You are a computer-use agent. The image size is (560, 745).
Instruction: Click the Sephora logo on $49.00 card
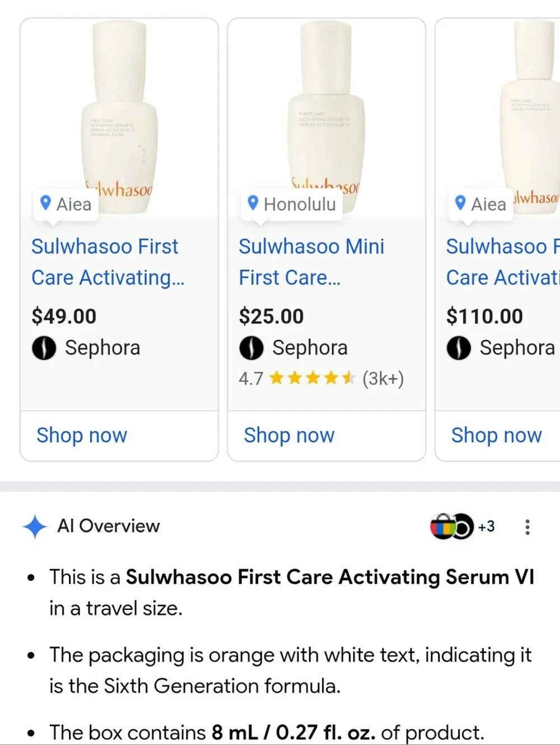coord(44,348)
